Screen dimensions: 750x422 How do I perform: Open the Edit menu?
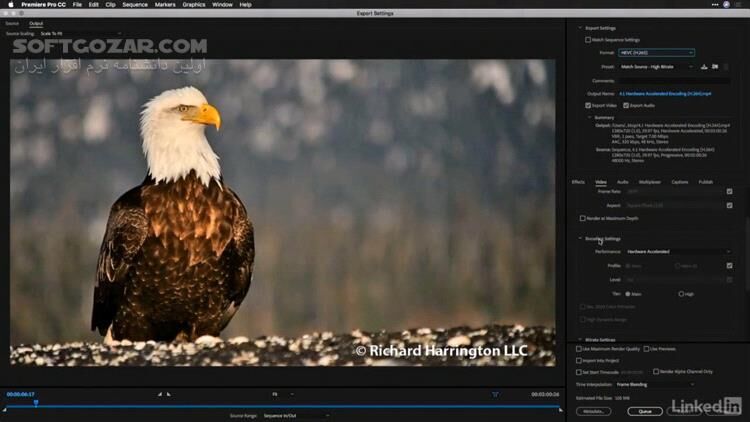94,4
